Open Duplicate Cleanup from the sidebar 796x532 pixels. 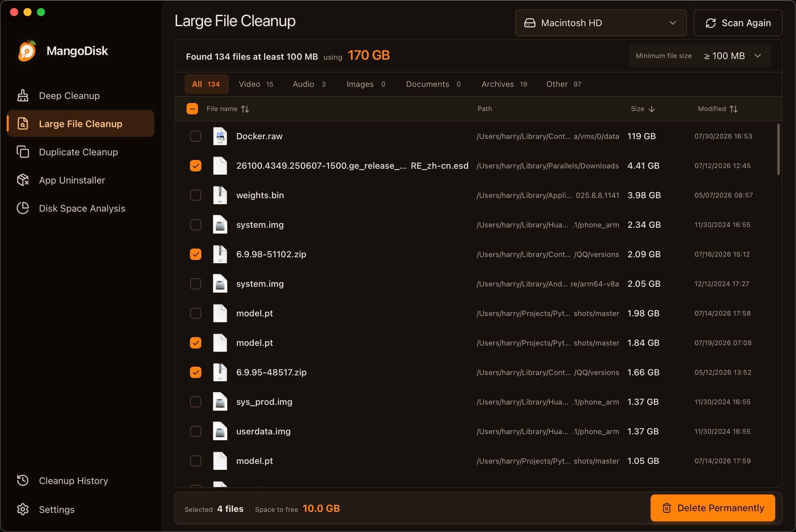pos(81,152)
